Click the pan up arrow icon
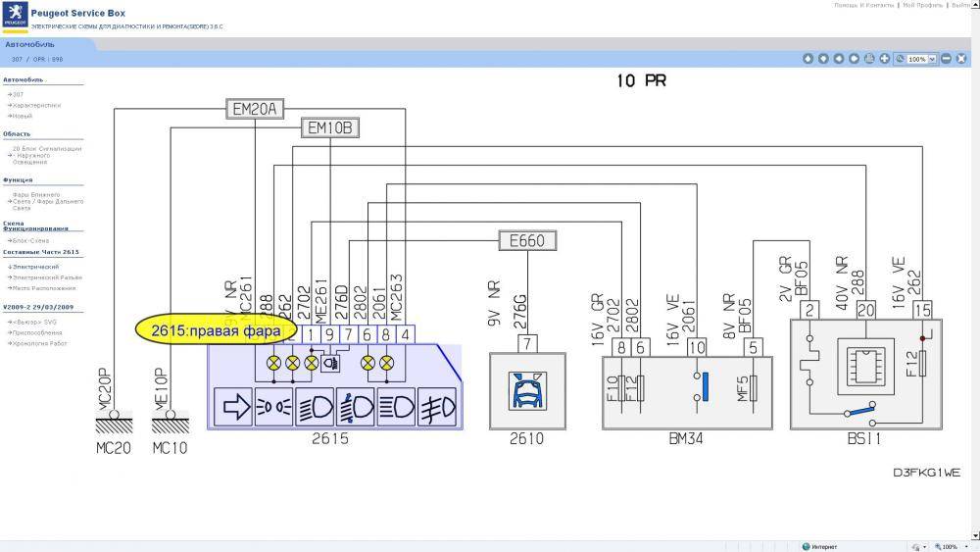Viewport: 980px width, 552px height. tap(808, 59)
